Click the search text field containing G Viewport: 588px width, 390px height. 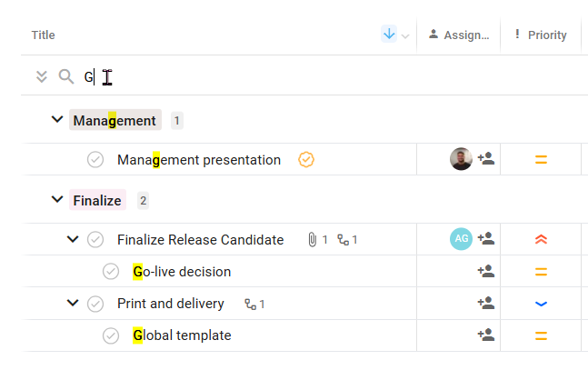pos(227,77)
